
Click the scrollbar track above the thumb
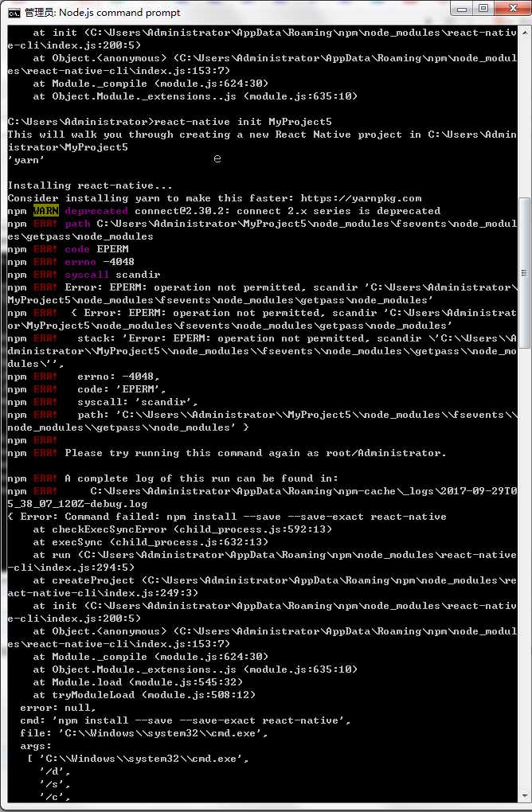524,118
